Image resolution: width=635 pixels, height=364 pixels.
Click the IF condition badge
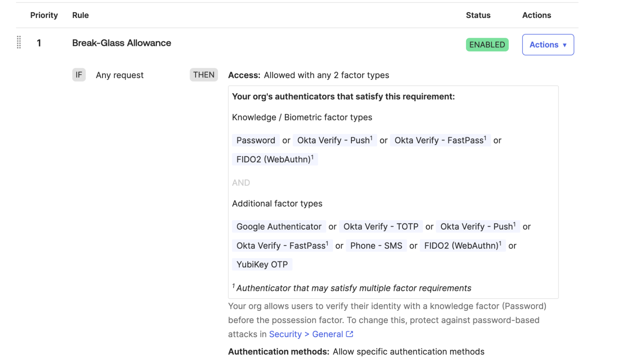tap(79, 75)
